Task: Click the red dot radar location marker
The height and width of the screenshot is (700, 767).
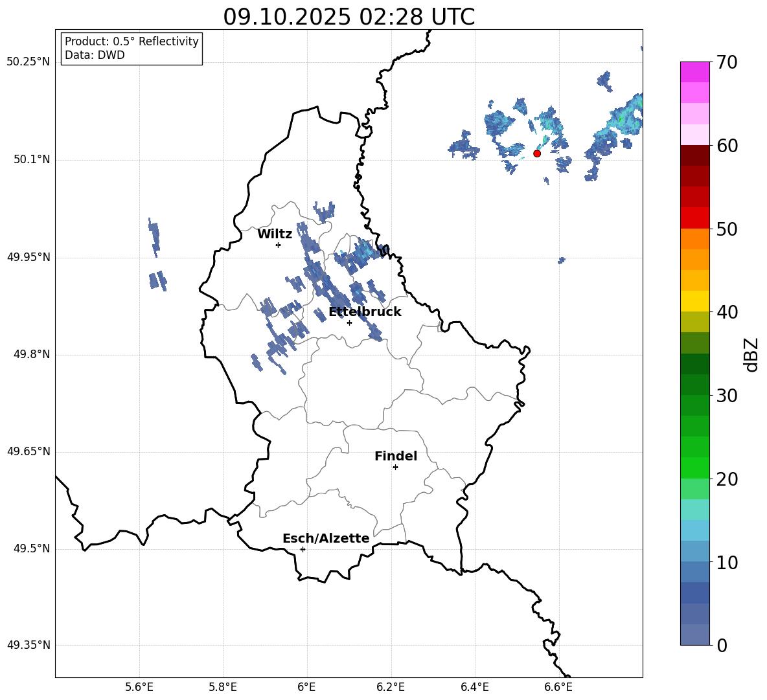Action: tap(536, 153)
